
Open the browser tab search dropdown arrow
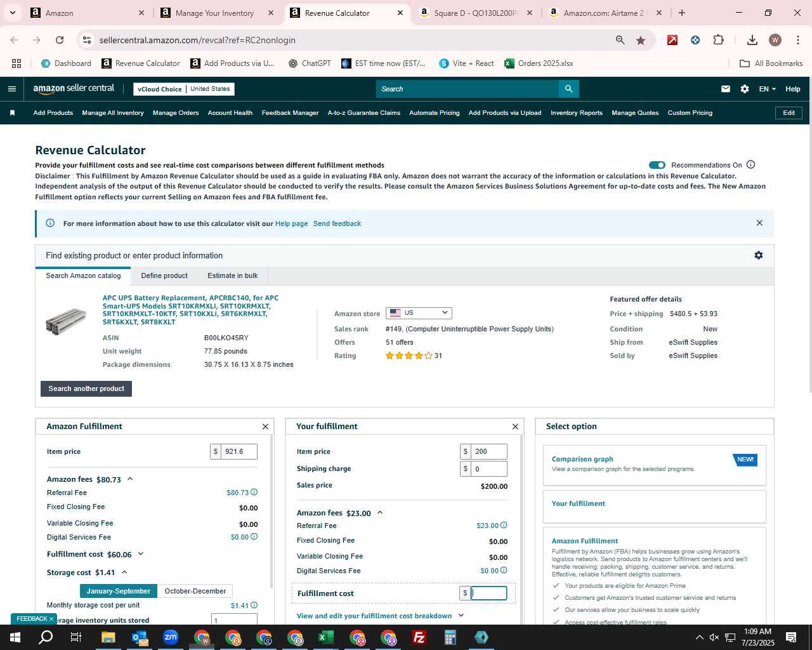tap(13, 13)
